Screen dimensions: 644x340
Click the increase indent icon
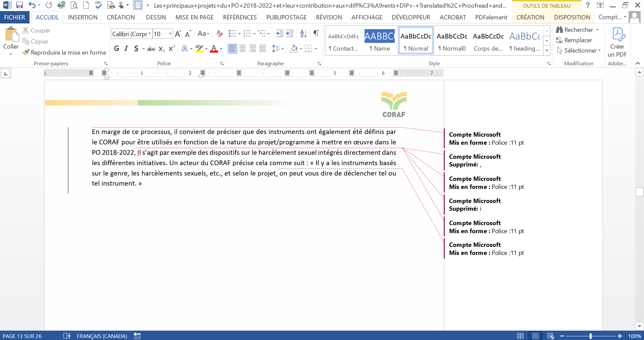[290, 33]
